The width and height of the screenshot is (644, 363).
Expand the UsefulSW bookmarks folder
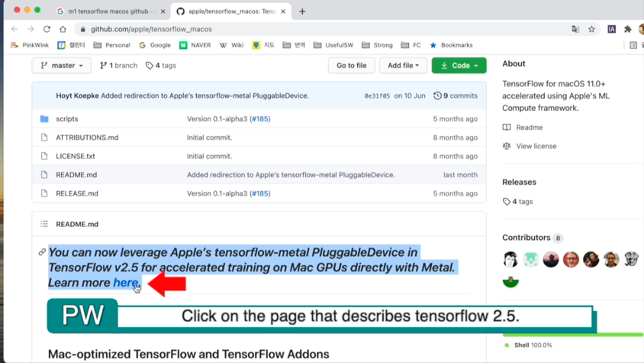point(333,45)
